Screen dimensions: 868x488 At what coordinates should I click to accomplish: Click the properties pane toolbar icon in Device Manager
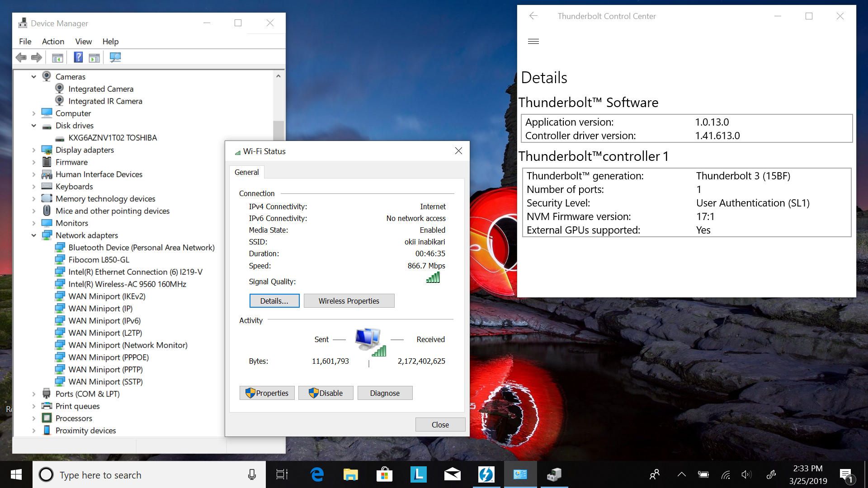(94, 57)
